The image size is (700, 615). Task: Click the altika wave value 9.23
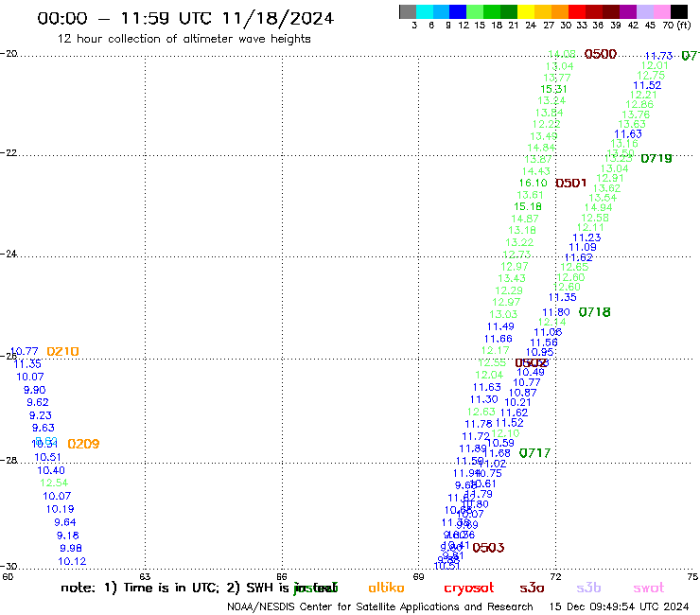coord(40,415)
